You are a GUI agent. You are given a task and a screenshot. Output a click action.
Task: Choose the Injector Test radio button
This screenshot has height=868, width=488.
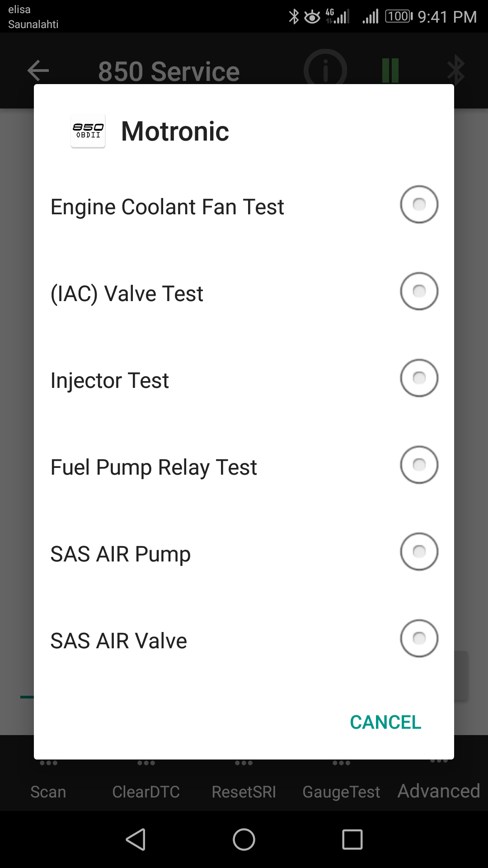[419, 378]
